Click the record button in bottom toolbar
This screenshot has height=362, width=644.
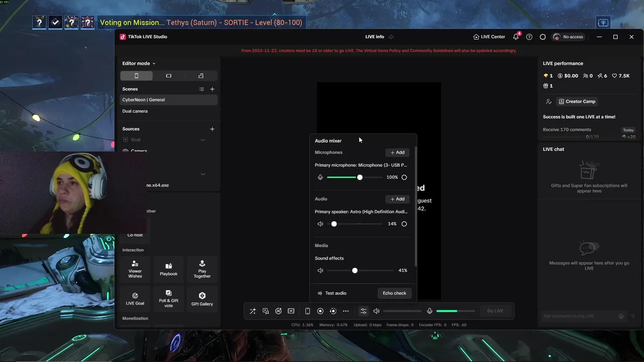pos(320,311)
